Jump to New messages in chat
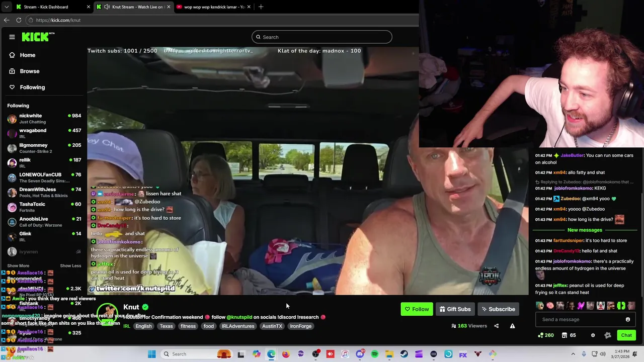 [585, 230]
